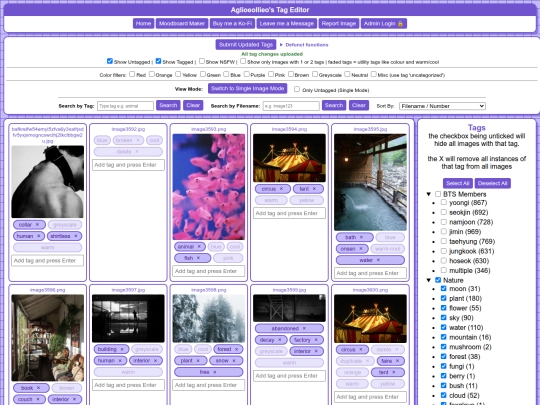Screen dimensions: 540x405
Task: Remove the forest tag on image3598
Action: (237, 349)
